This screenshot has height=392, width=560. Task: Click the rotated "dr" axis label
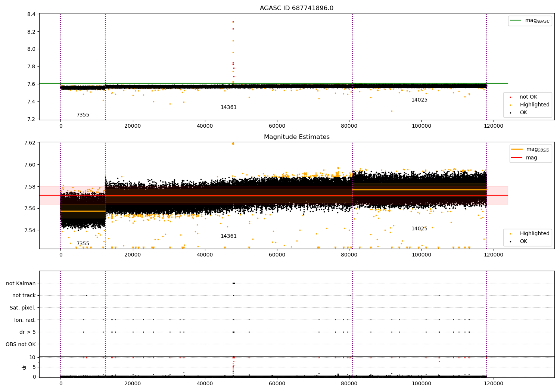coord(24,367)
